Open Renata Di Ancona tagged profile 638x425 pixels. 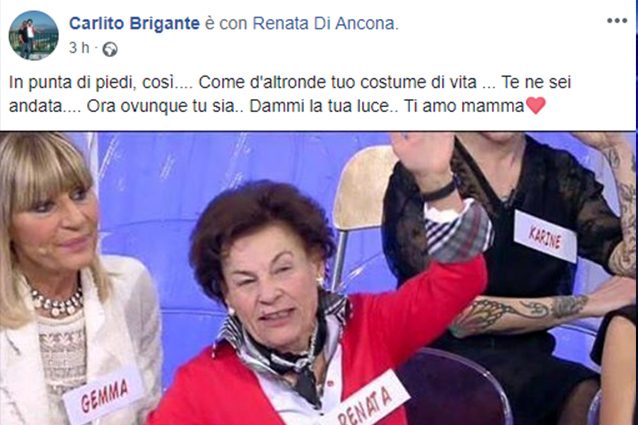click(x=324, y=24)
